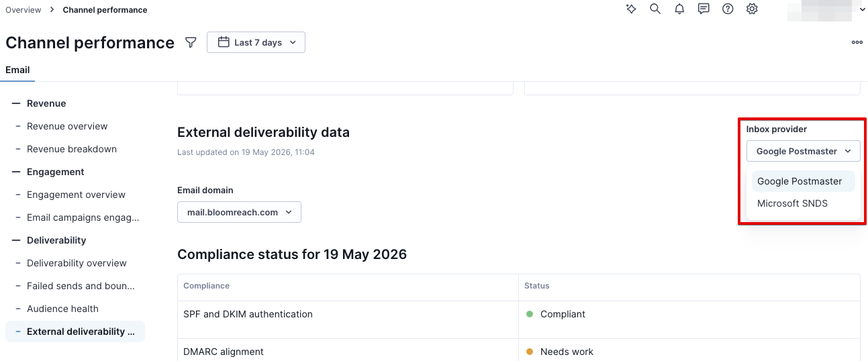Screen dimensions: 868x361
Task: Open Audience health in sidebar
Action: [x=62, y=309]
